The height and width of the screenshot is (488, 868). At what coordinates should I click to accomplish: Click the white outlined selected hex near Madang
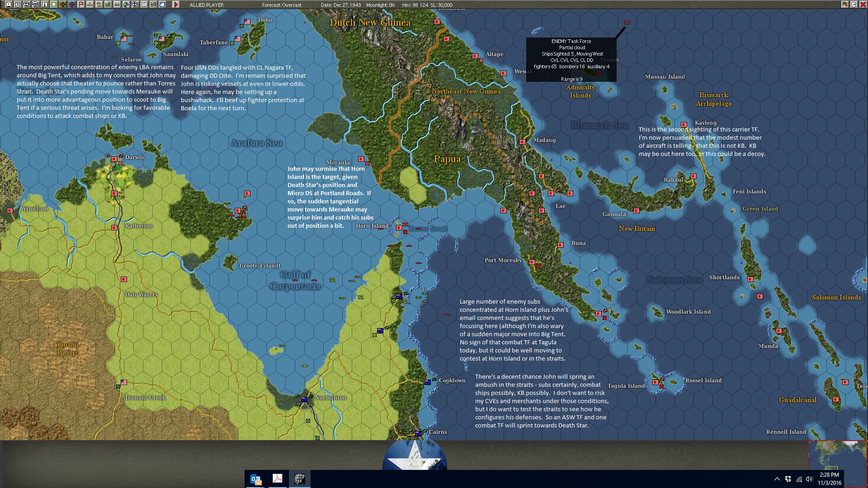pos(532,159)
